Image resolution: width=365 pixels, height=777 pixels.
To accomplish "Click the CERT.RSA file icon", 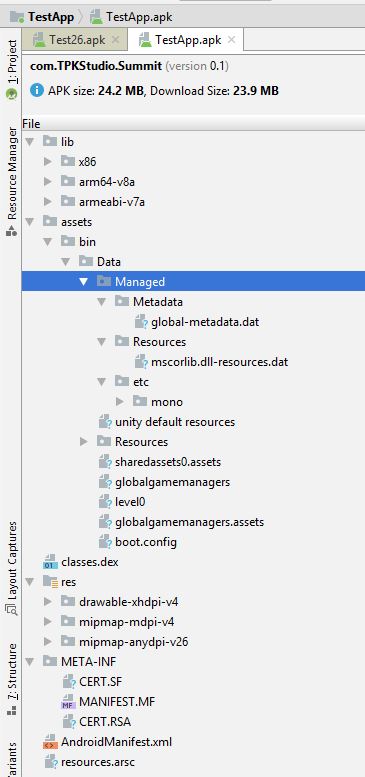I will 69,722.
